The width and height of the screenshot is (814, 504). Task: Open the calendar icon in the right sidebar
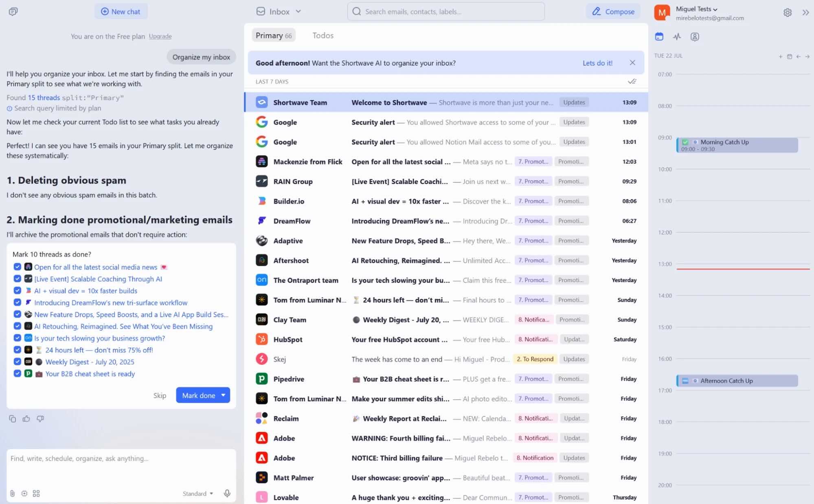pyautogui.click(x=658, y=37)
